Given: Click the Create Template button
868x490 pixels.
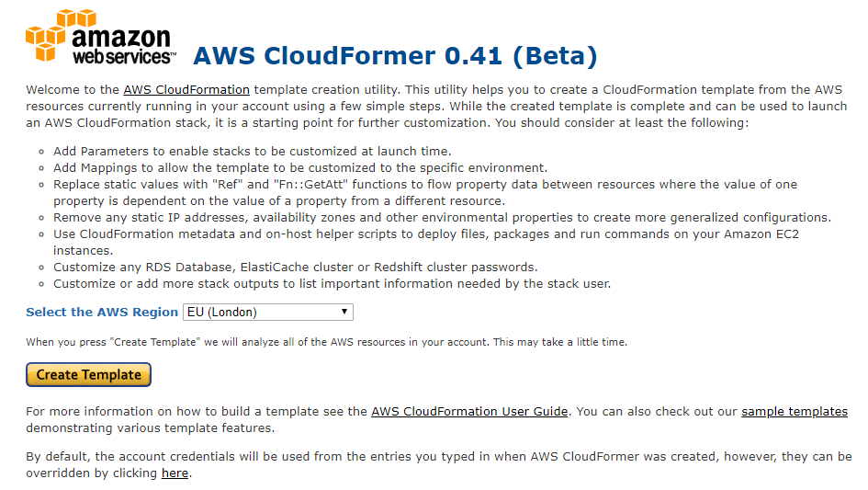Looking at the screenshot, I should click(x=88, y=375).
